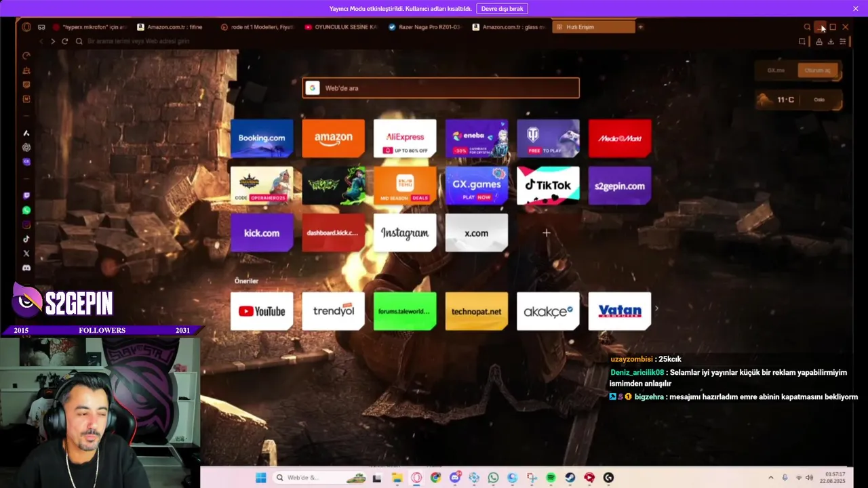Switch to the Amazon.com.tr : glass tab
868x488 pixels.
[x=509, y=27]
